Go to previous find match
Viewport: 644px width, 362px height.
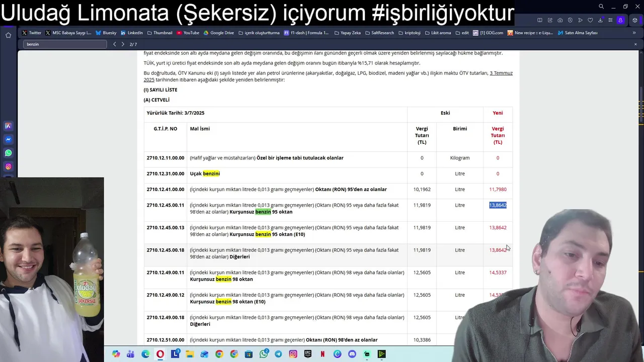pyautogui.click(x=115, y=44)
